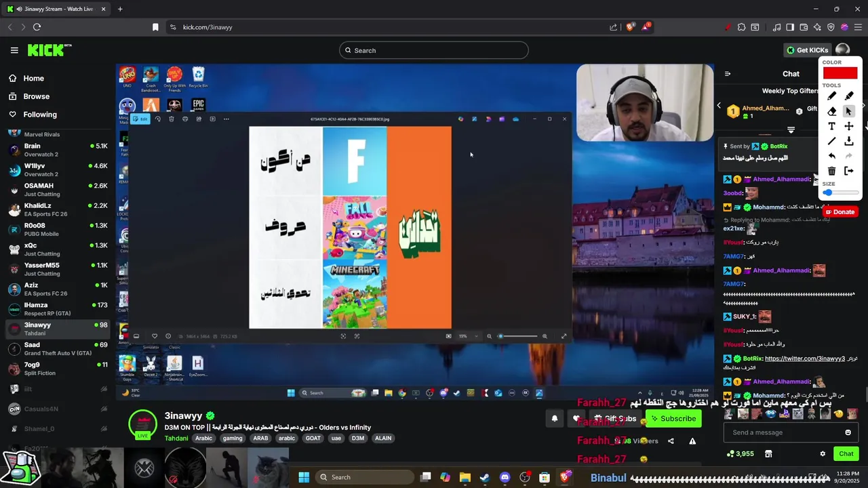Screen dimensions: 868x488
Task: Open the emoji picker in chat
Action: click(x=848, y=432)
